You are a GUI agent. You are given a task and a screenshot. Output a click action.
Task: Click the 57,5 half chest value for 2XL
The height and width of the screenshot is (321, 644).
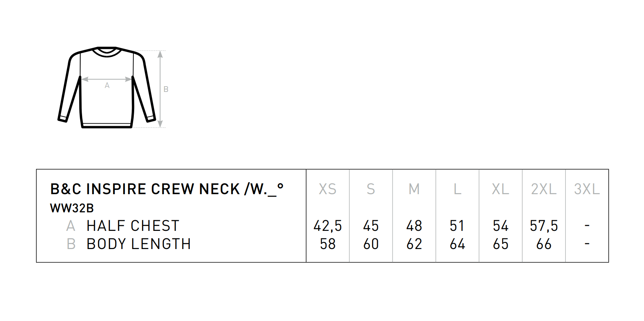544,226
